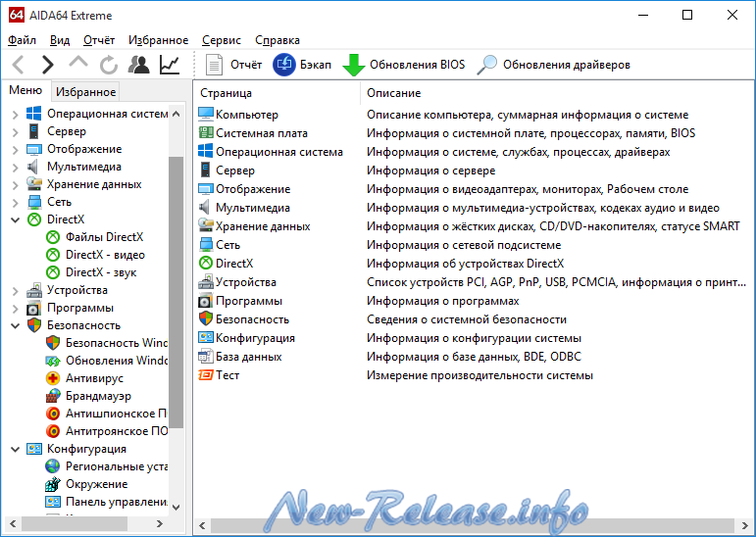The image size is (756, 537).
Task: Expand the Мультимедиа tree node
Action: [x=15, y=168]
